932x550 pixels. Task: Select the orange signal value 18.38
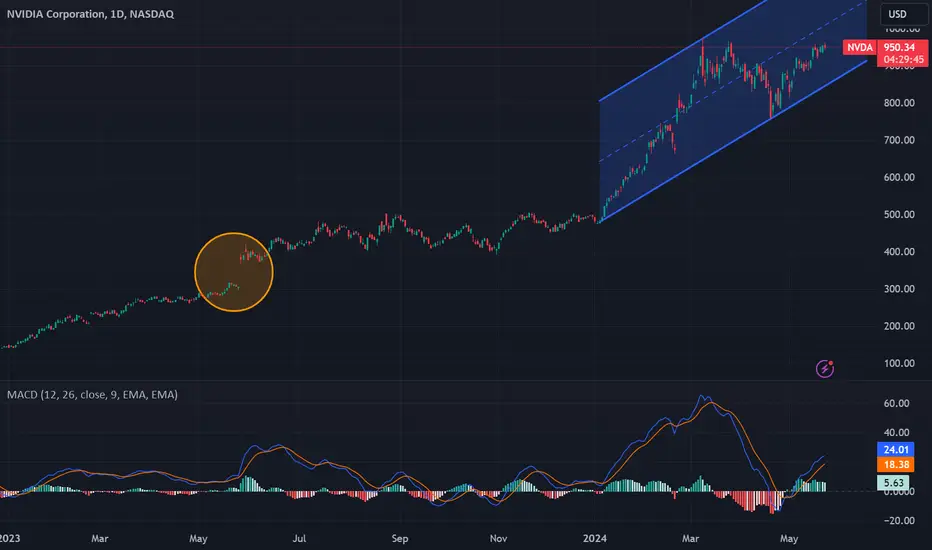pyautogui.click(x=896, y=464)
